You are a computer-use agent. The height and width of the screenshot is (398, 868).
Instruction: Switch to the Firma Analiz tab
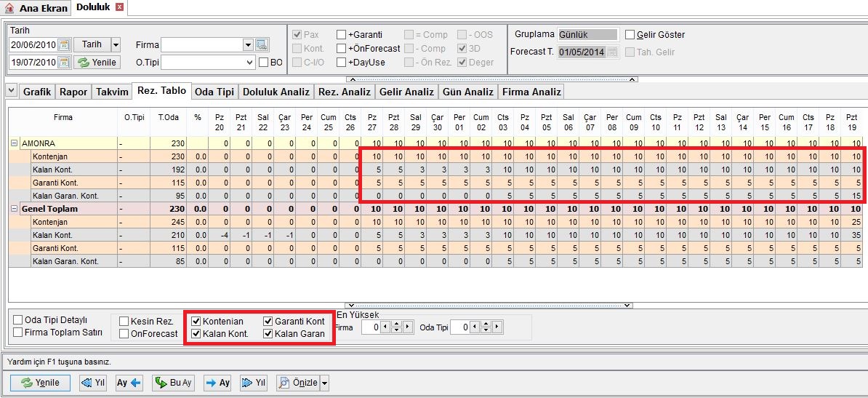point(531,92)
